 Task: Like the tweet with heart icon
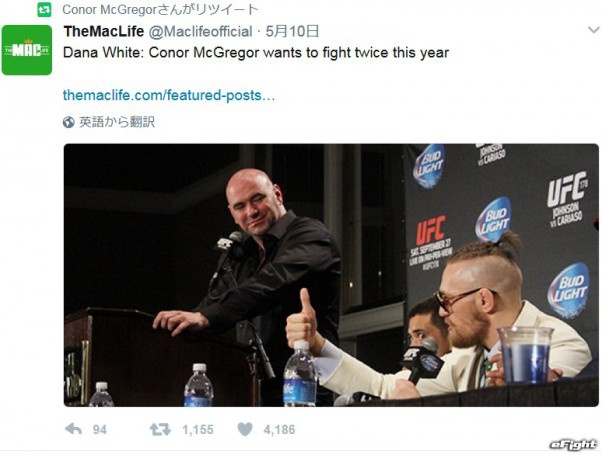245,429
